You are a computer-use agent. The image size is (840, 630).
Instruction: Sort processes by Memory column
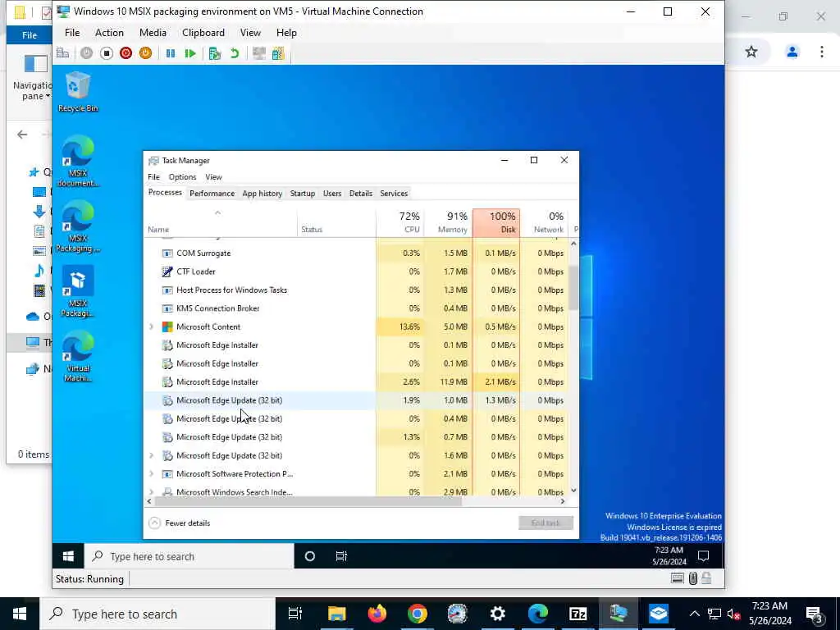[x=448, y=222]
